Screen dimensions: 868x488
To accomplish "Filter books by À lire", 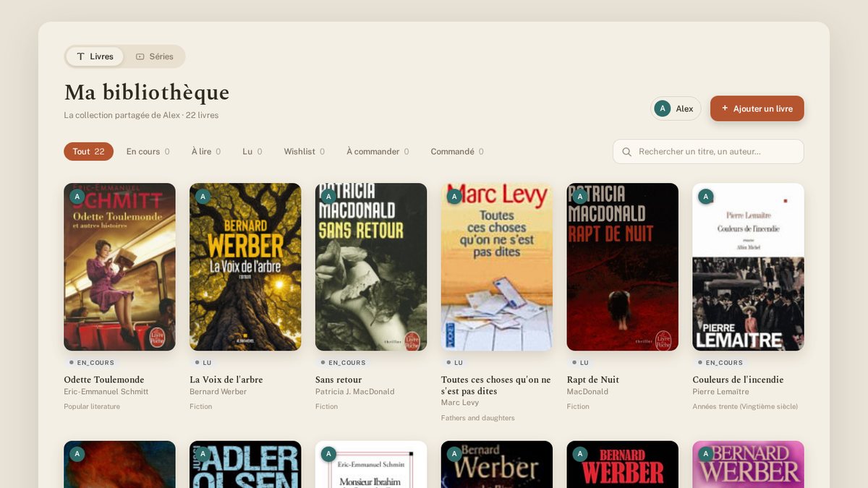I will point(206,151).
